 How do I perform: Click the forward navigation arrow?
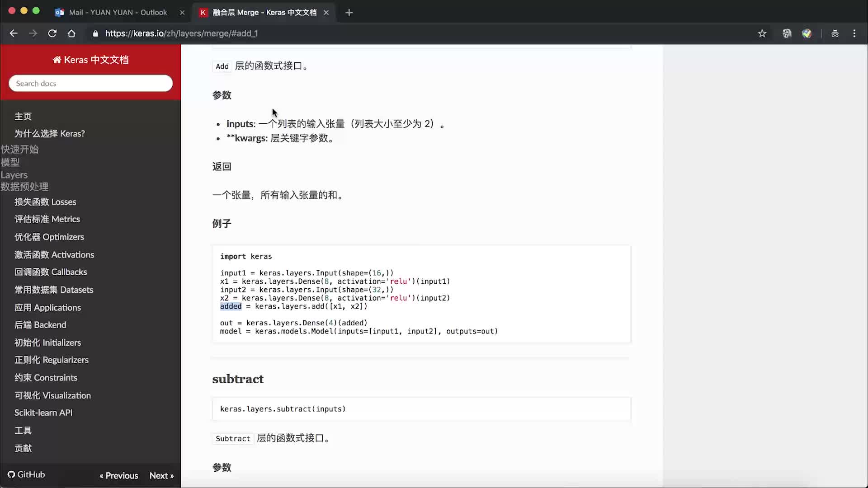pyautogui.click(x=33, y=33)
